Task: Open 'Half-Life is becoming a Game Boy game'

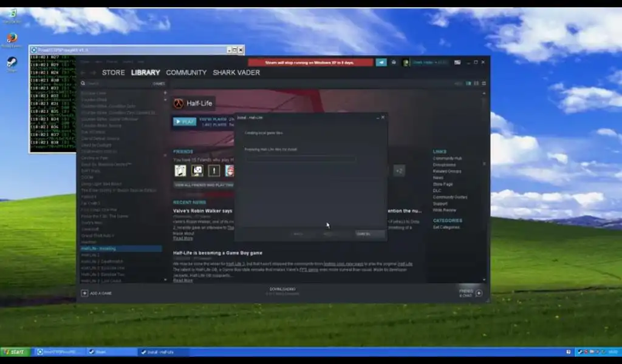Action: pos(217,253)
